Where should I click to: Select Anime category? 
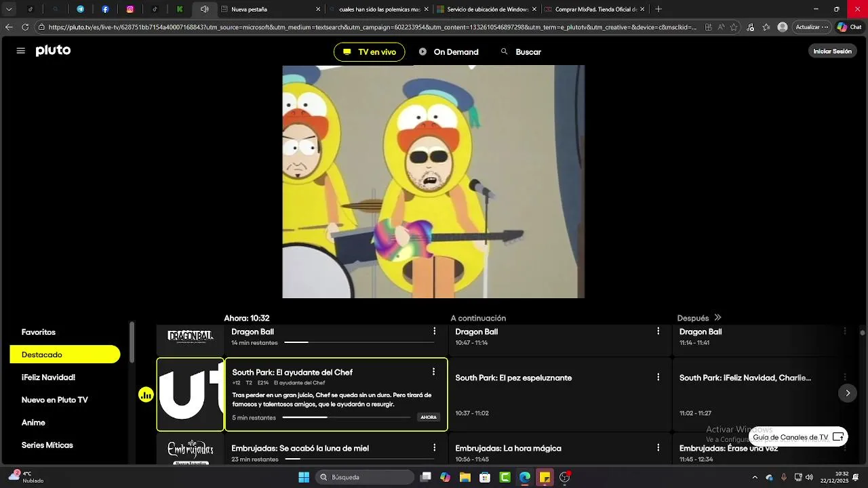point(33,422)
